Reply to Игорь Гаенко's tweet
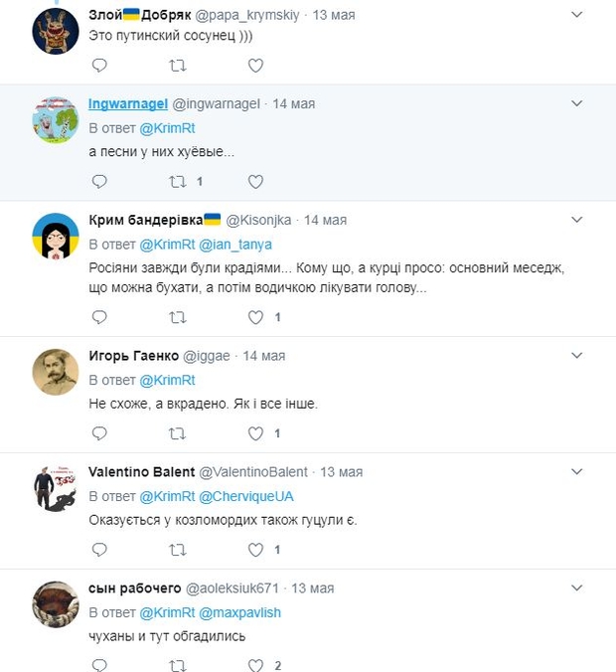Viewport: 616px width, 672px height. [99, 433]
